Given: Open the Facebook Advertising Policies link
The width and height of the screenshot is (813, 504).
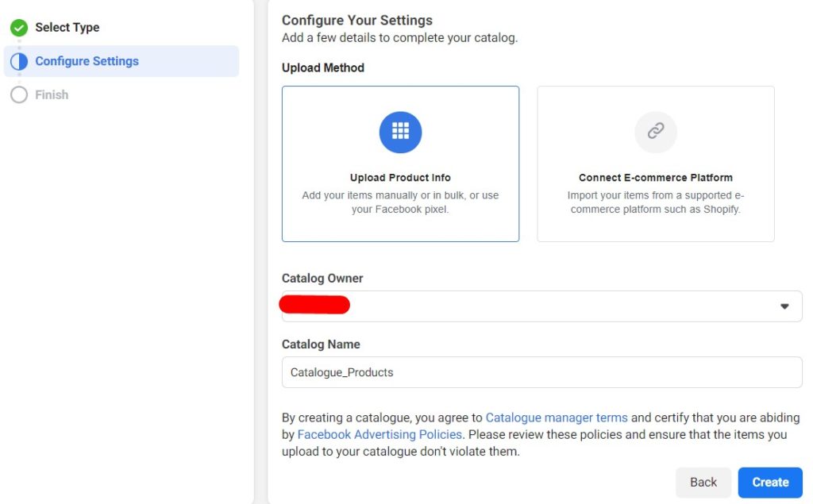Looking at the screenshot, I should coord(380,435).
